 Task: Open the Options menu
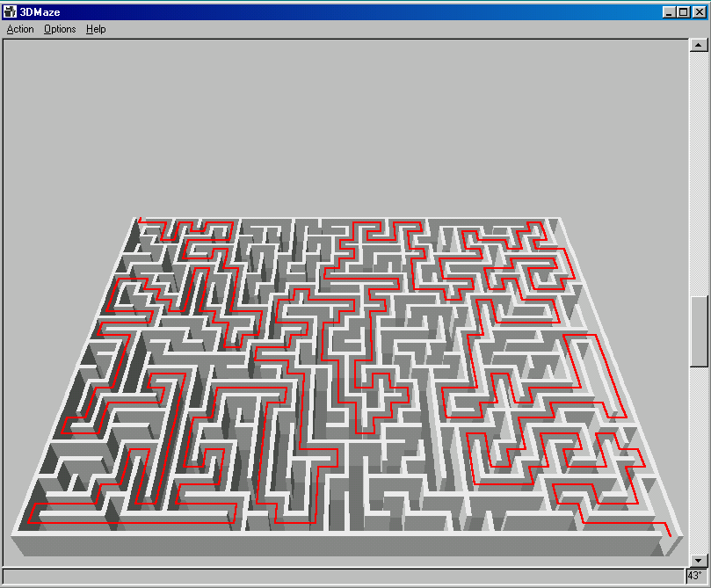point(60,29)
